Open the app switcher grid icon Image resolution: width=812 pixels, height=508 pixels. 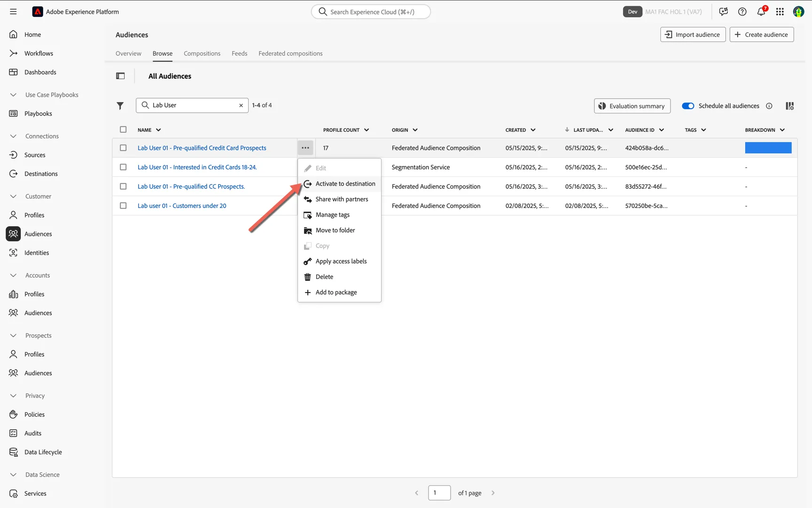coord(780,12)
